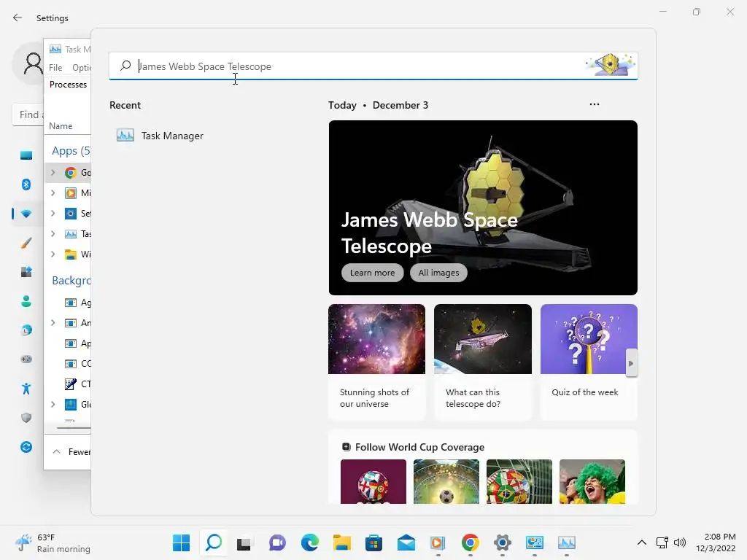
Task: Open the three-dots menu beside Today
Action: [x=594, y=104]
